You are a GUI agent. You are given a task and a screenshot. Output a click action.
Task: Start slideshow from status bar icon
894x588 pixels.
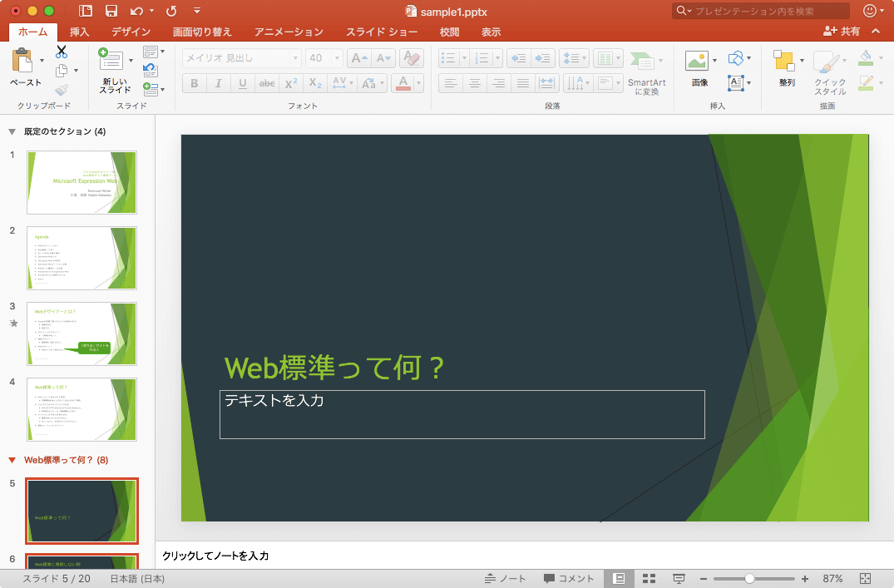click(x=679, y=578)
